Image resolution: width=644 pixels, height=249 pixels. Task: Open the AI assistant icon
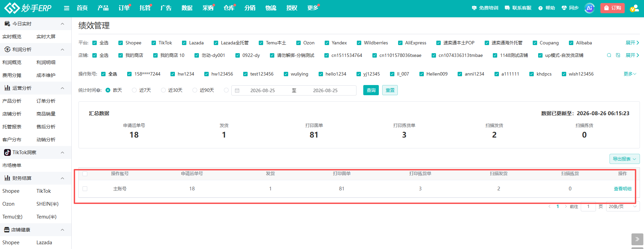[x=590, y=8]
